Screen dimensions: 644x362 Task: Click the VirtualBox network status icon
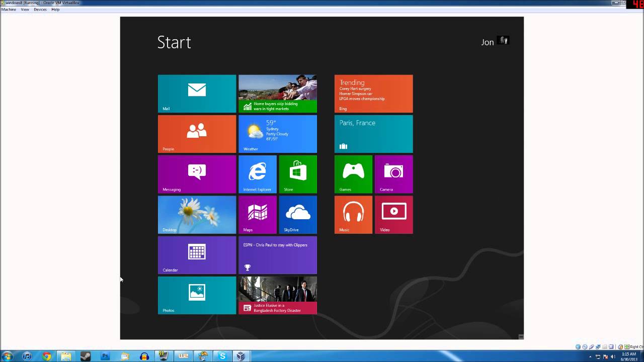(598, 347)
